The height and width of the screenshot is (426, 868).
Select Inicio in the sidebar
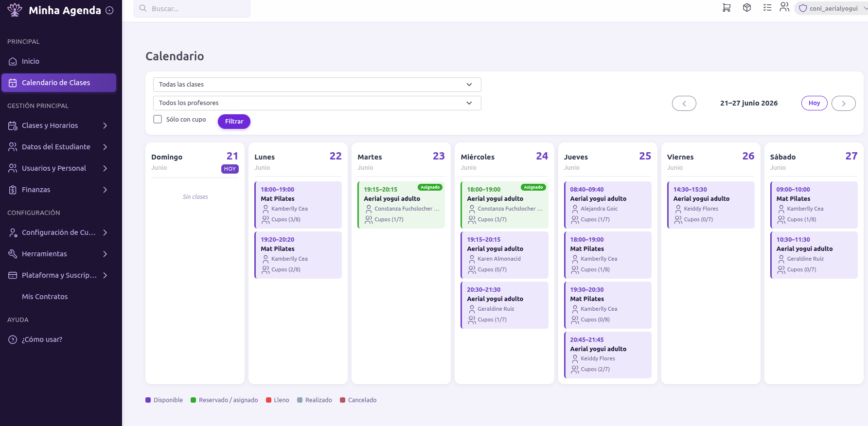pos(58,61)
